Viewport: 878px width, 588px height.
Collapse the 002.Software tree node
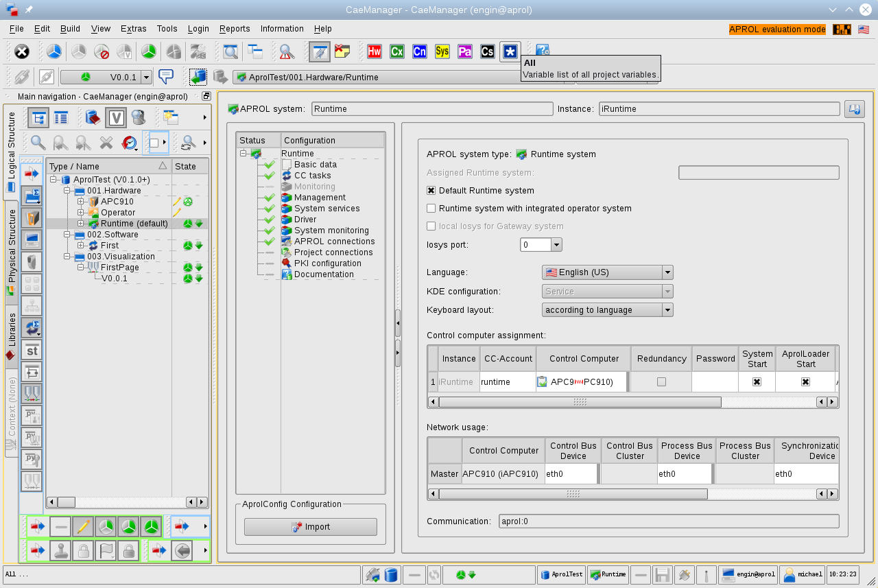coord(67,235)
